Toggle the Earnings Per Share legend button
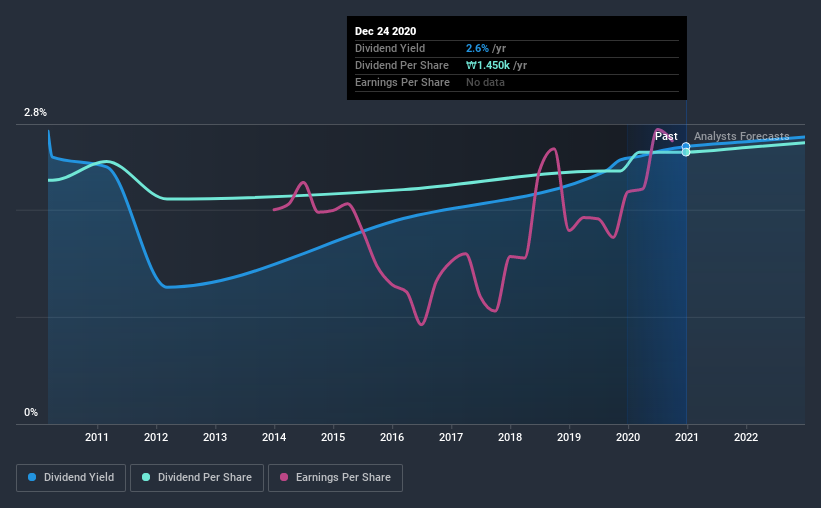Viewport: 821px width, 508px height. coord(336,478)
